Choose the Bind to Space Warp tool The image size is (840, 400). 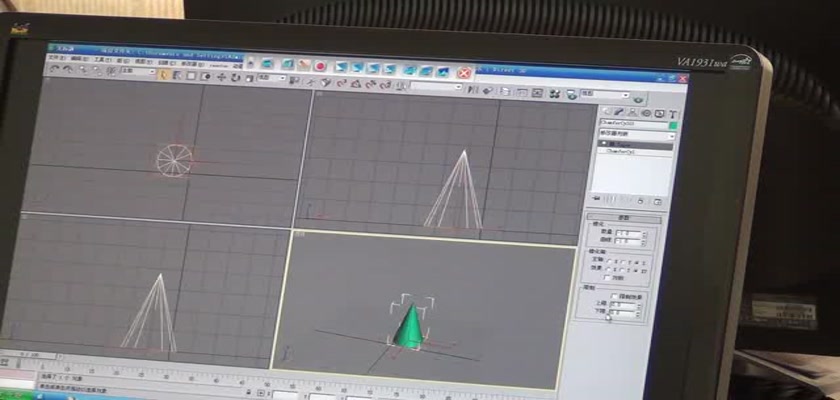point(111,71)
